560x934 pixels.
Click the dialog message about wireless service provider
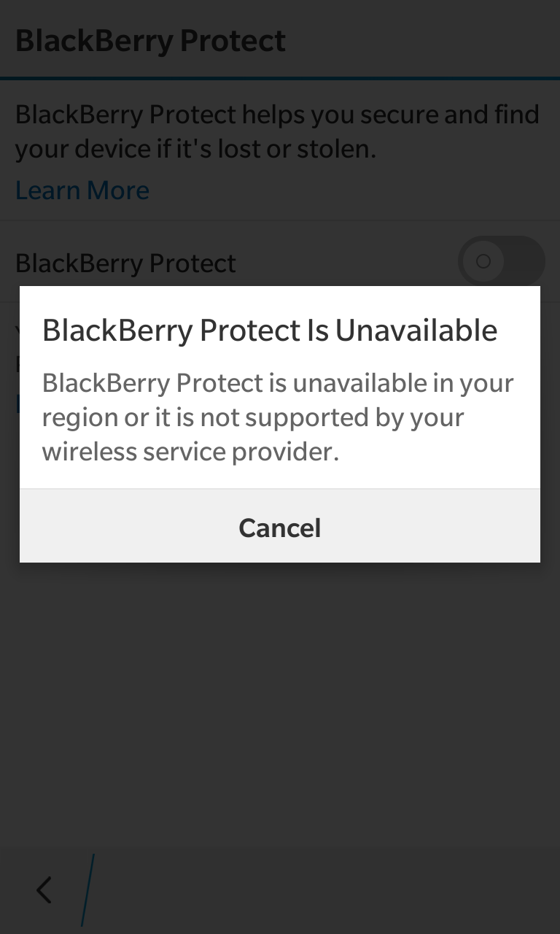pyautogui.click(x=278, y=417)
